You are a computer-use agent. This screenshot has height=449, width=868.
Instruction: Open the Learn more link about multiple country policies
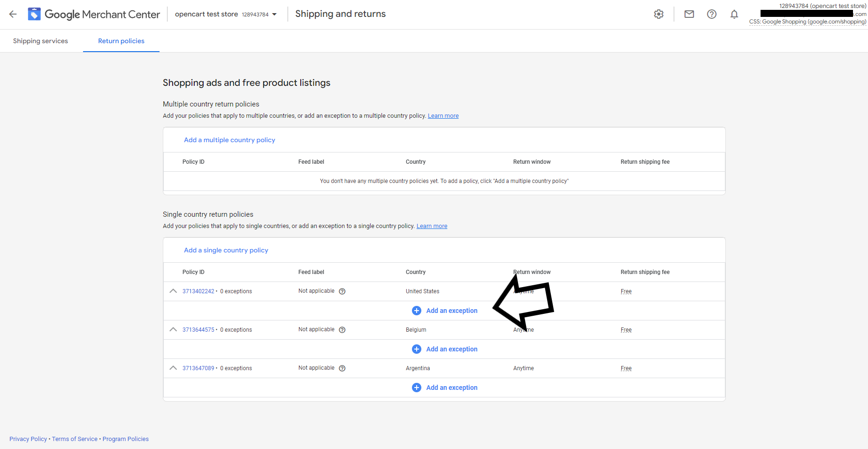point(443,115)
